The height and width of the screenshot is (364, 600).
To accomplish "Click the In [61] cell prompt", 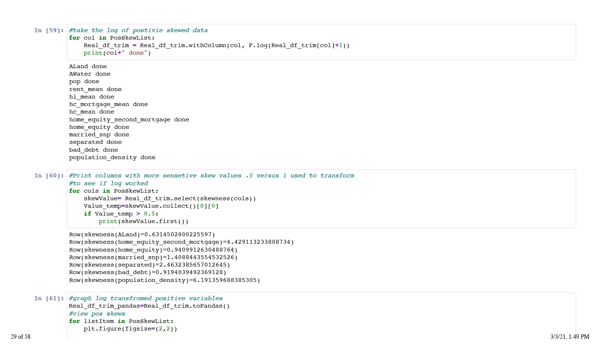I will pyautogui.click(x=49, y=298).
